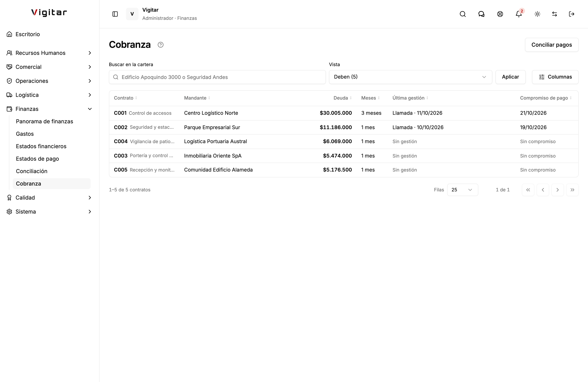Toggle the sidebar panel icon
The height and width of the screenshot is (382, 588).
coord(115,14)
